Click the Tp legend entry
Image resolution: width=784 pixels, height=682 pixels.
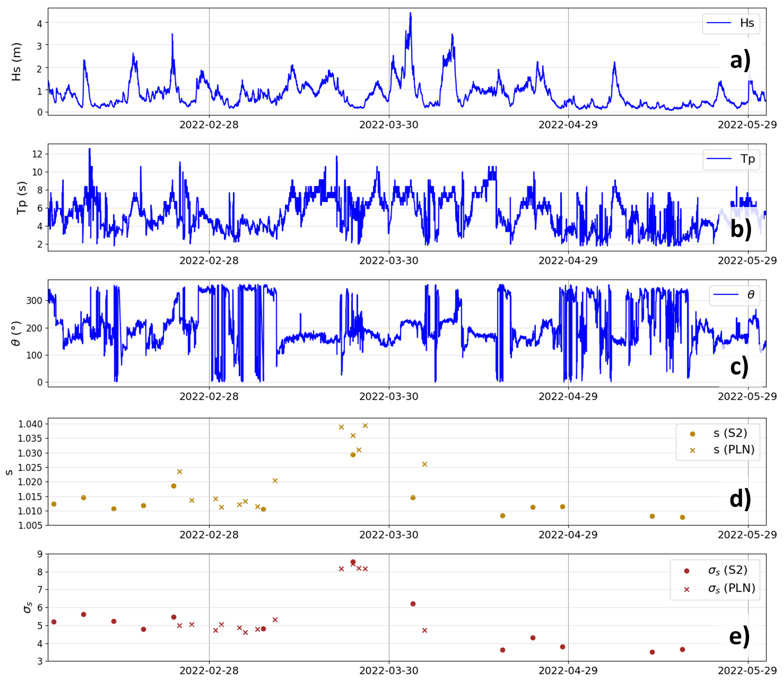(x=731, y=159)
